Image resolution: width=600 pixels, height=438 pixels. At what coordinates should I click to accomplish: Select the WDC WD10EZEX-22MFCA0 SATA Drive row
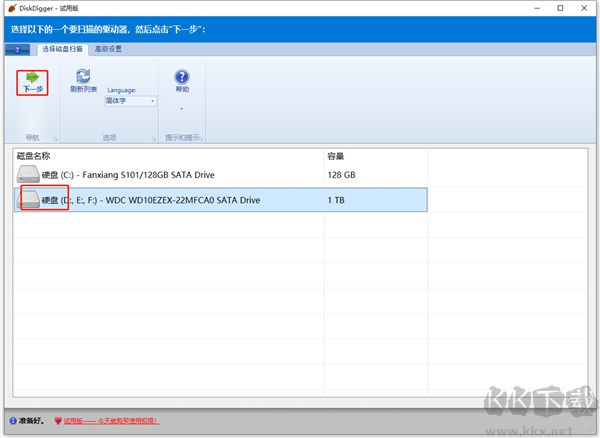pos(221,200)
